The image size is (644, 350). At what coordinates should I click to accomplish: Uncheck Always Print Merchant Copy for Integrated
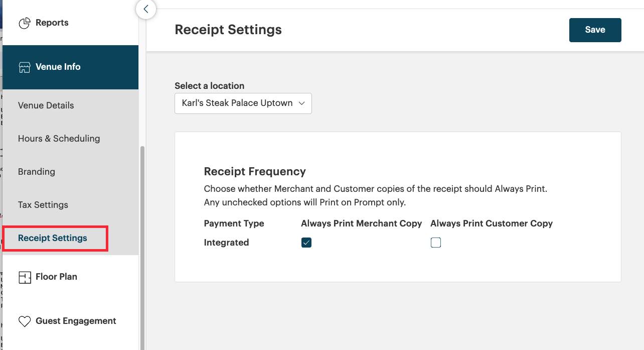(306, 242)
